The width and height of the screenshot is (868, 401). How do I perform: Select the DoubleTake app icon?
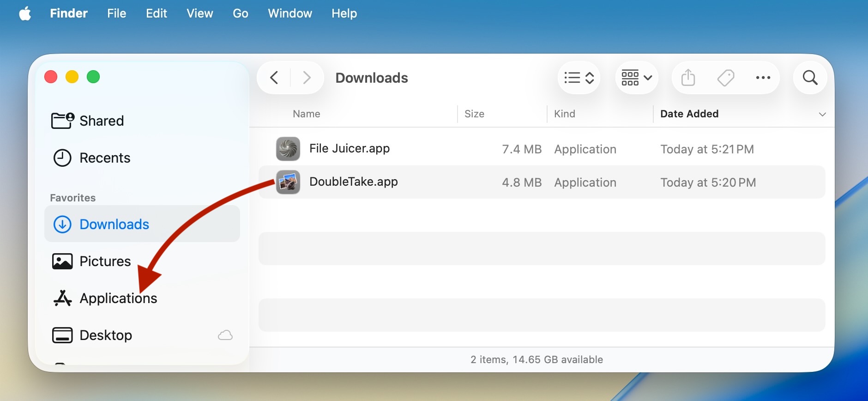288,182
